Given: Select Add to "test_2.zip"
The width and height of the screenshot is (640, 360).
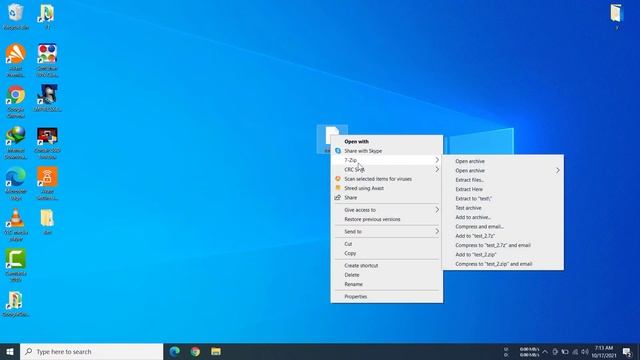Looking at the screenshot, I should click(x=503, y=255).
